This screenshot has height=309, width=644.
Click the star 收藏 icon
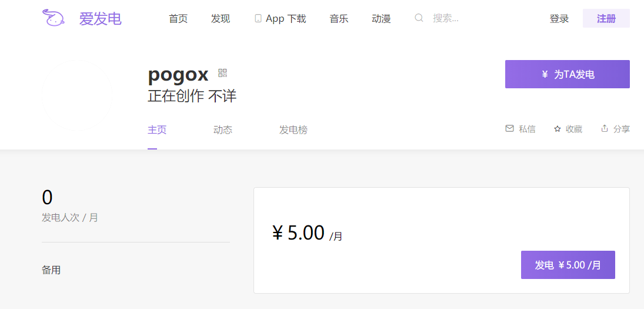[x=558, y=129]
